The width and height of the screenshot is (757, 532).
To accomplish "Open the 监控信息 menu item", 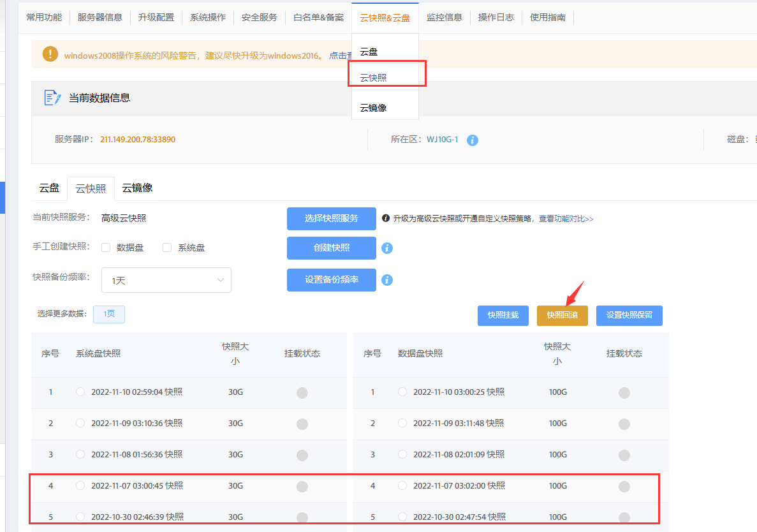I will point(445,17).
